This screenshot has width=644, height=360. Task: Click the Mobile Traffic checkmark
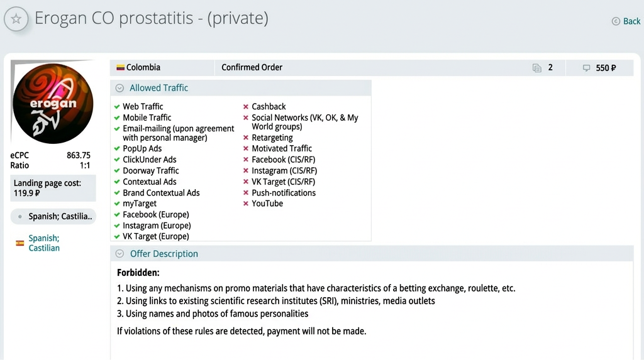(x=117, y=118)
